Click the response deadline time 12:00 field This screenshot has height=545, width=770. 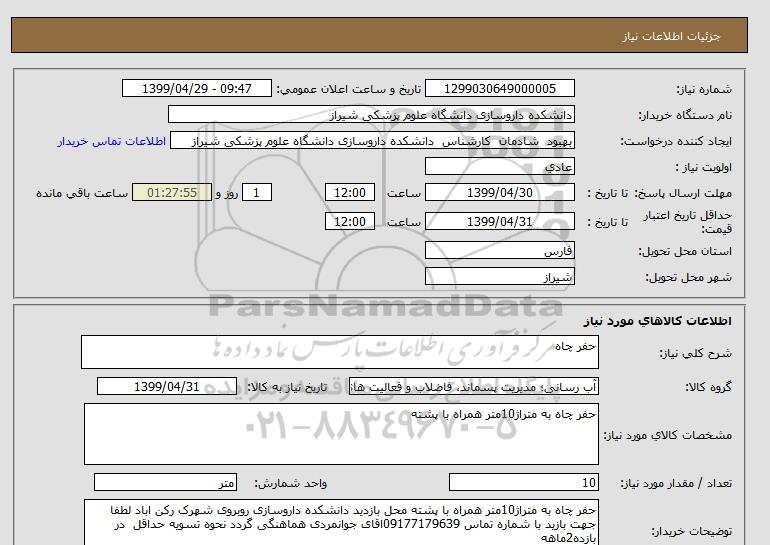pyautogui.click(x=350, y=192)
